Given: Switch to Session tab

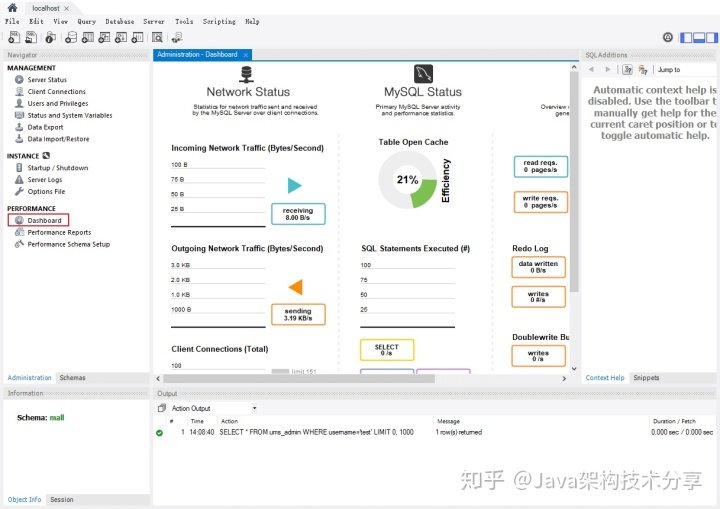Looking at the screenshot, I should pos(62,499).
